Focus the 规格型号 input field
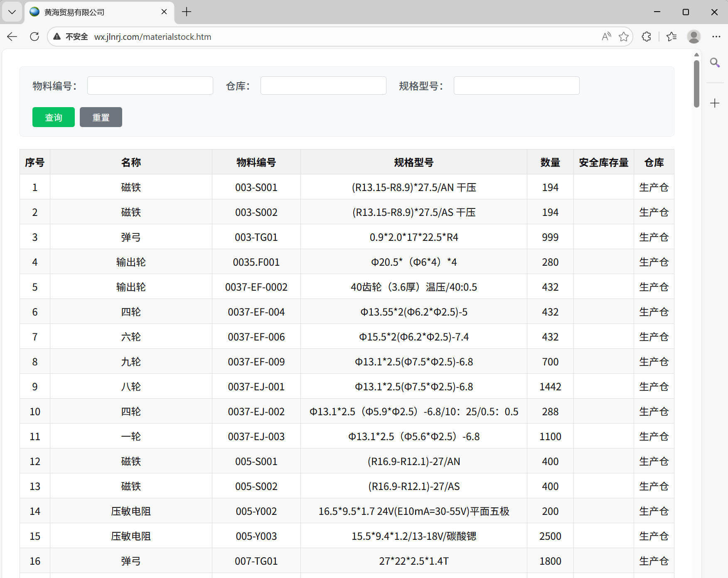728x578 pixels. [516, 86]
